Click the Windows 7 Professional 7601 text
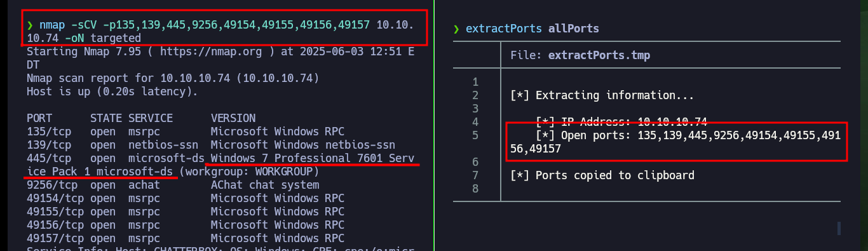This screenshot has height=251, width=868. tap(293, 158)
